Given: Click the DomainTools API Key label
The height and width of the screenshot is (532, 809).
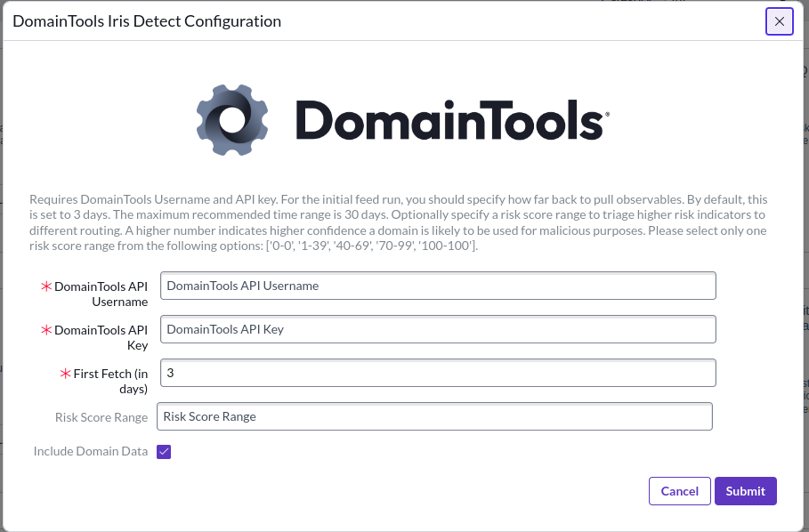Looking at the screenshot, I should [x=101, y=337].
